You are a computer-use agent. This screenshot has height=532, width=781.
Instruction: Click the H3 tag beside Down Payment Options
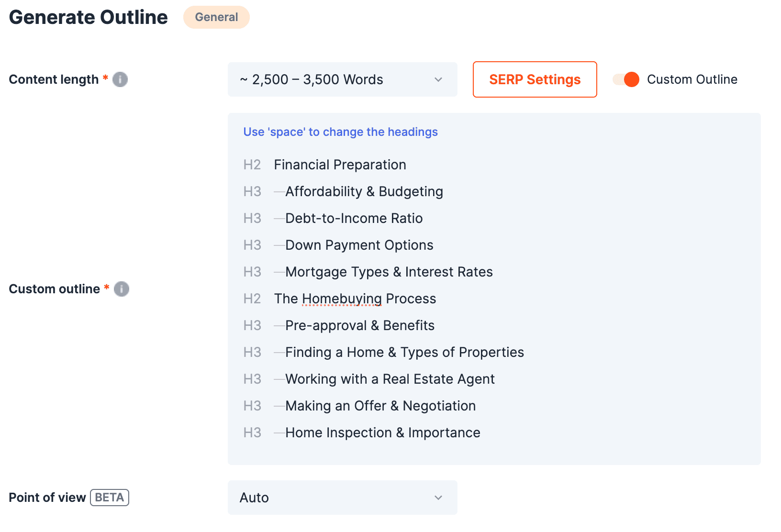252,245
